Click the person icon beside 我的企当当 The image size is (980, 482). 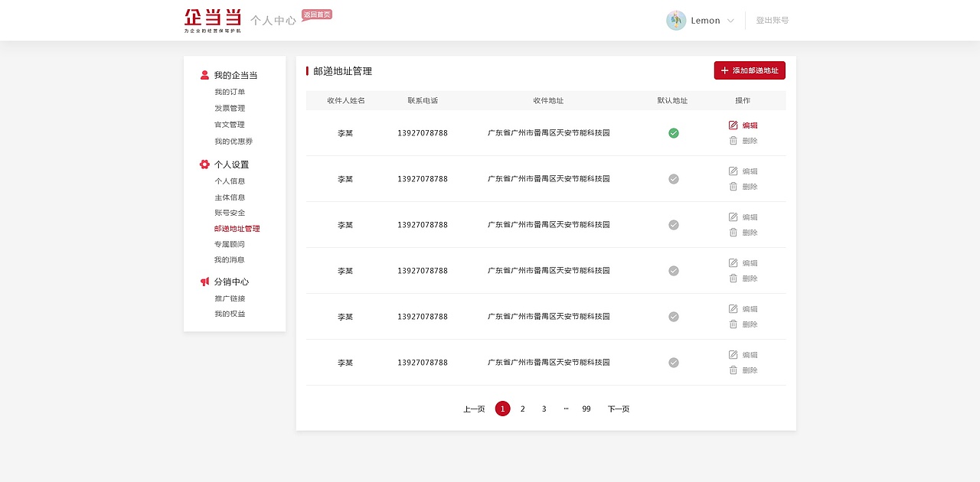click(204, 74)
